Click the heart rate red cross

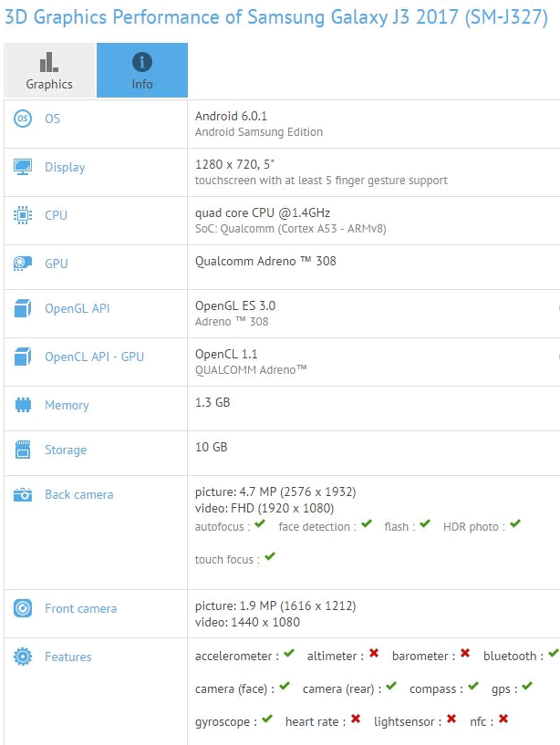click(356, 719)
